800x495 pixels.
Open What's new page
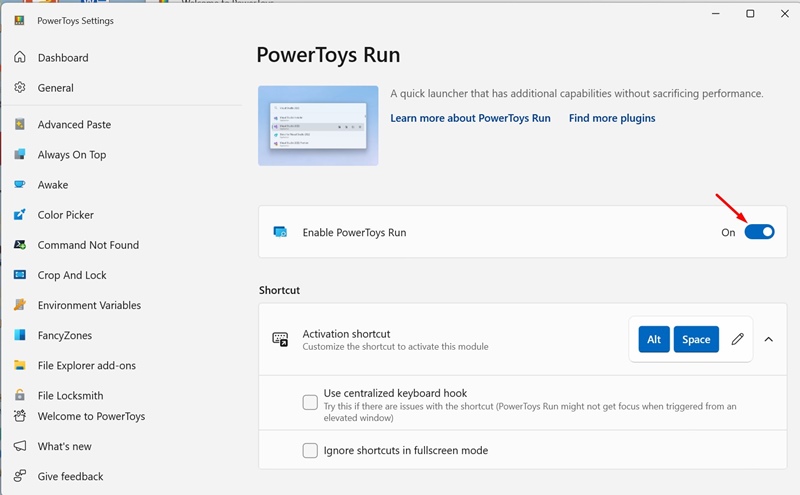click(x=64, y=447)
